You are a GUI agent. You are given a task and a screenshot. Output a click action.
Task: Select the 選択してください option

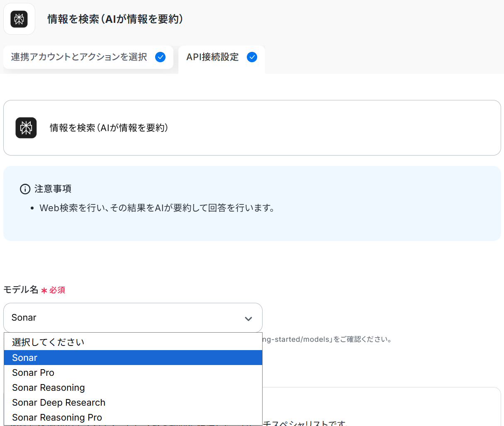(133, 342)
